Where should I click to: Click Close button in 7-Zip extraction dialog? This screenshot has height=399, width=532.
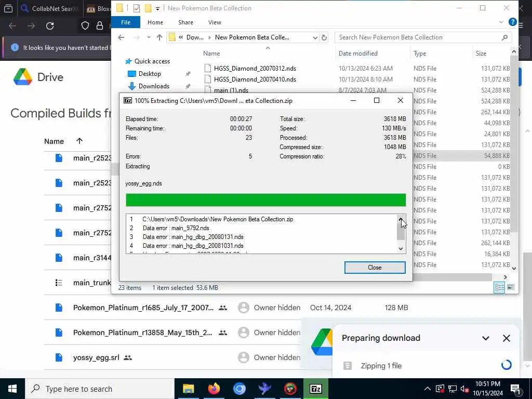tap(375, 268)
